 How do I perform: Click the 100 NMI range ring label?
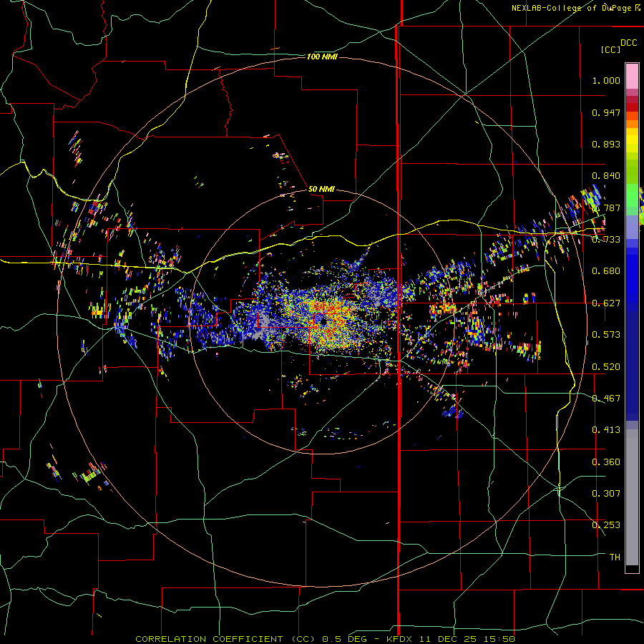322,57
